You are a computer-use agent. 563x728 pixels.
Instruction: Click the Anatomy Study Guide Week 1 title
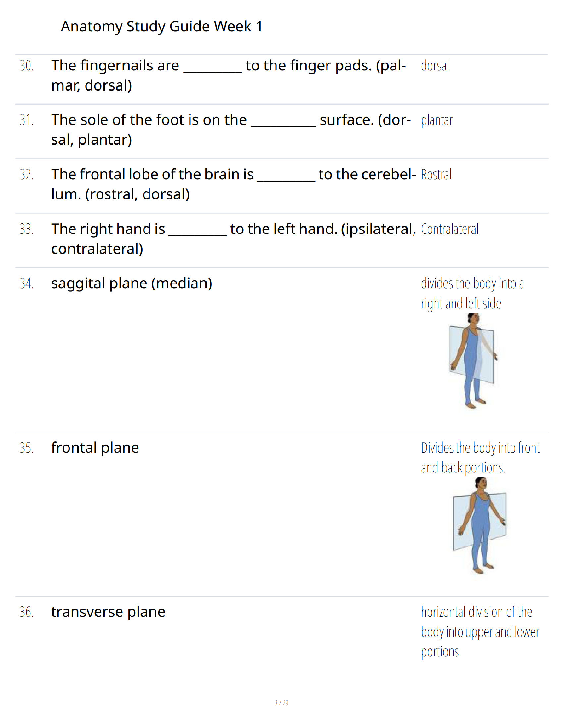[161, 26]
